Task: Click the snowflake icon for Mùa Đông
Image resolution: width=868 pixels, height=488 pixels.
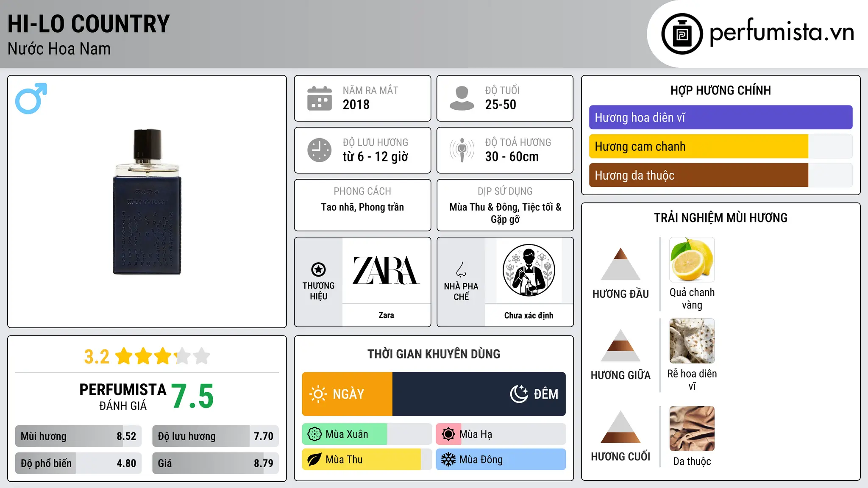Action: 448,460
